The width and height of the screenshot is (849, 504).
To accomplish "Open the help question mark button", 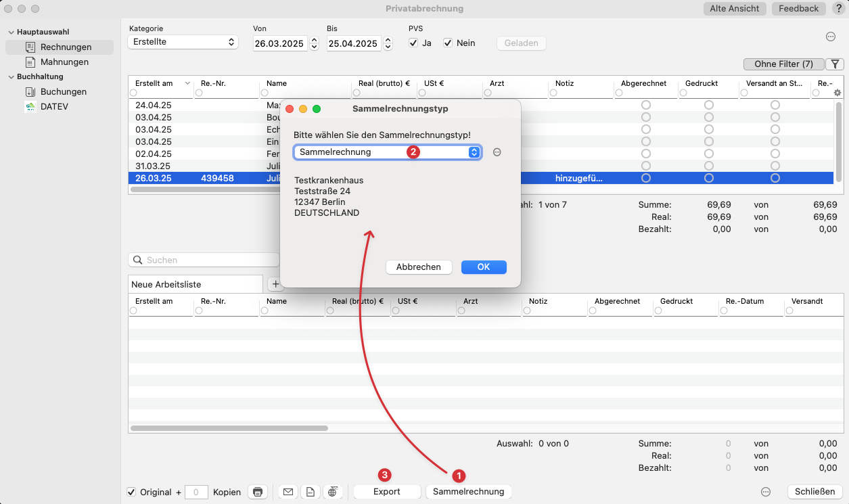I will 837,9.
